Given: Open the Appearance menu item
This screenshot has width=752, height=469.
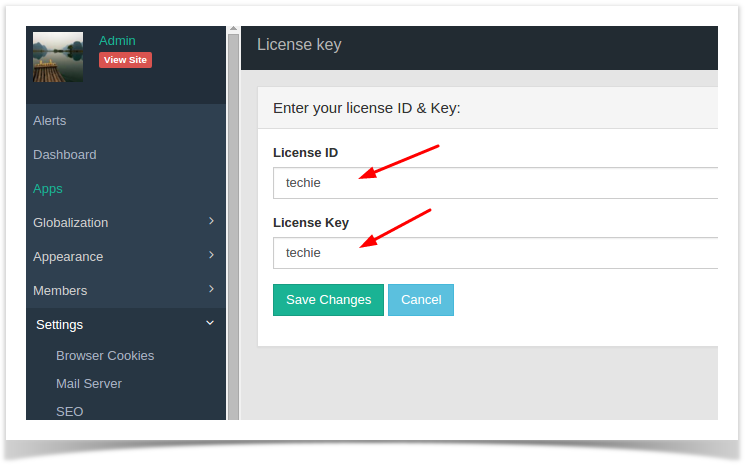Looking at the screenshot, I should 68,257.
